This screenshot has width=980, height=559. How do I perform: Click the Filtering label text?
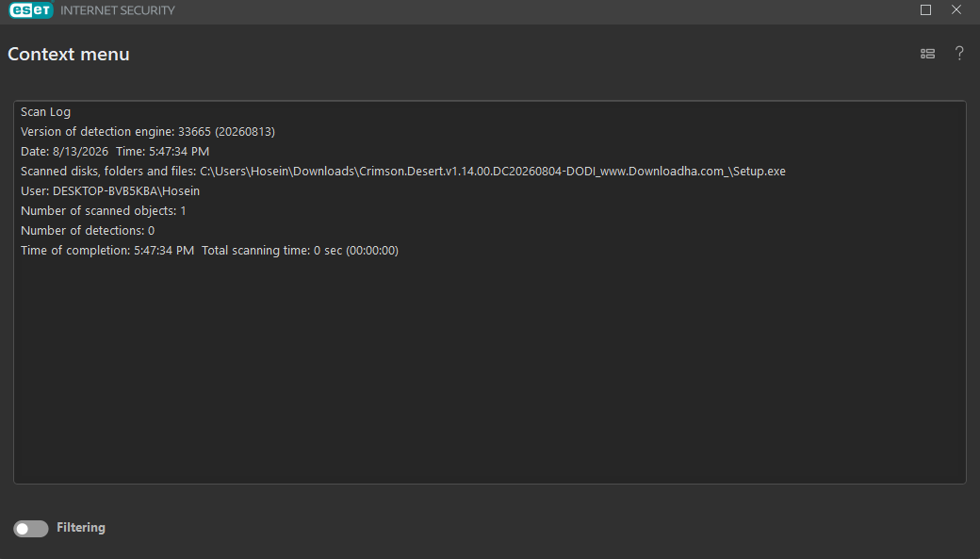point(81,527)
